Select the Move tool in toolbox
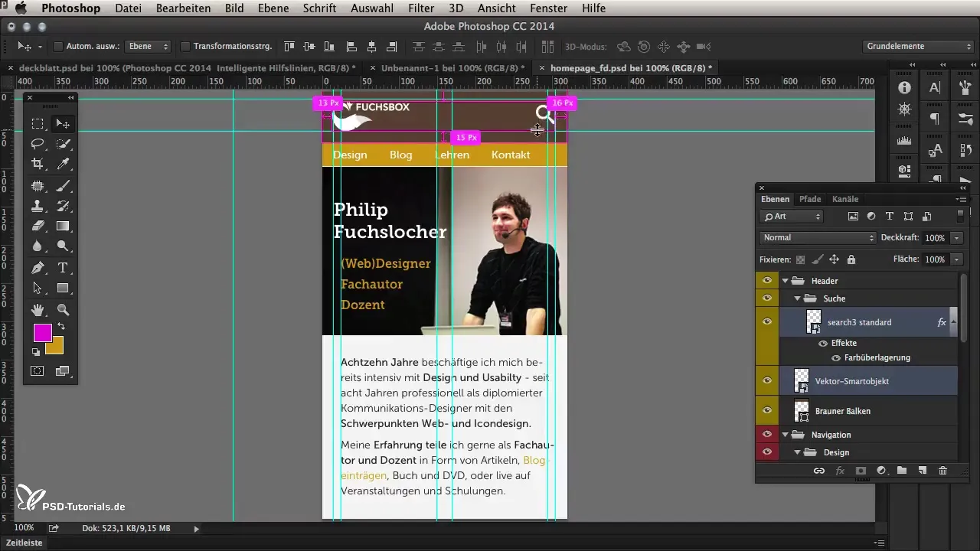Screen dimensions: 980x551 click(x=63, y=123)
